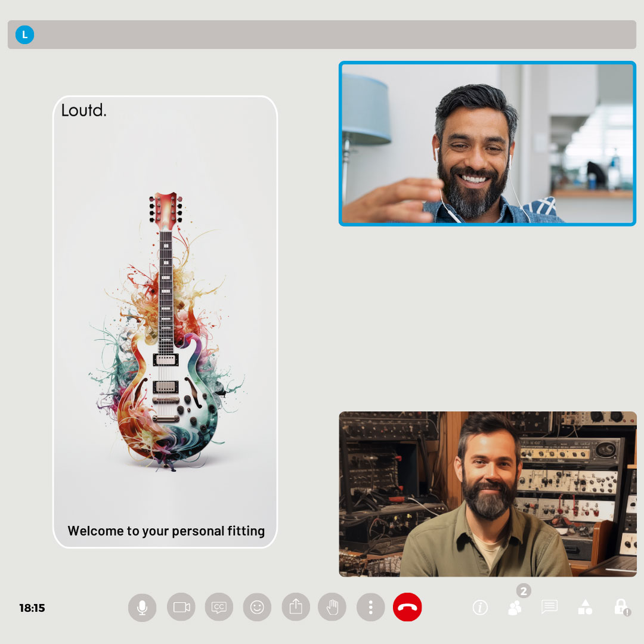Raise your hand

click(332, 607)
